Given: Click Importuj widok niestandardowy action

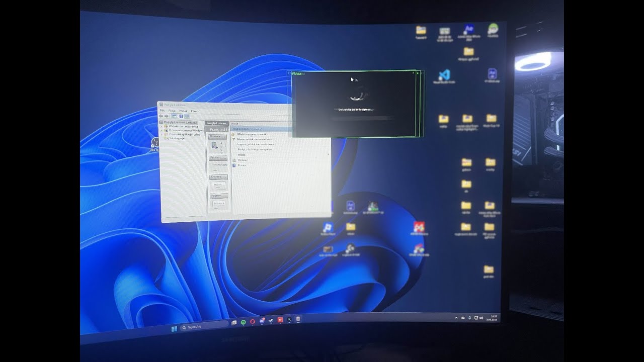Looking at the screenshot, I should pyautogui.click(x=257, y=144).
